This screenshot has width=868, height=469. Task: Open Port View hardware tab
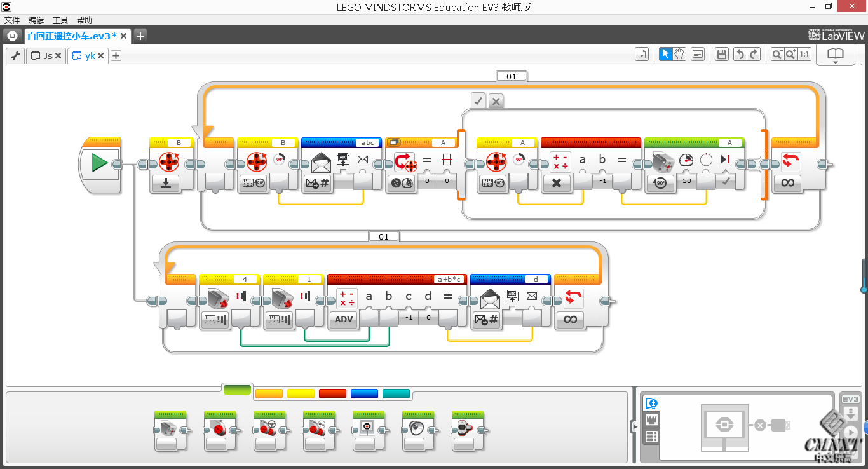651,419
